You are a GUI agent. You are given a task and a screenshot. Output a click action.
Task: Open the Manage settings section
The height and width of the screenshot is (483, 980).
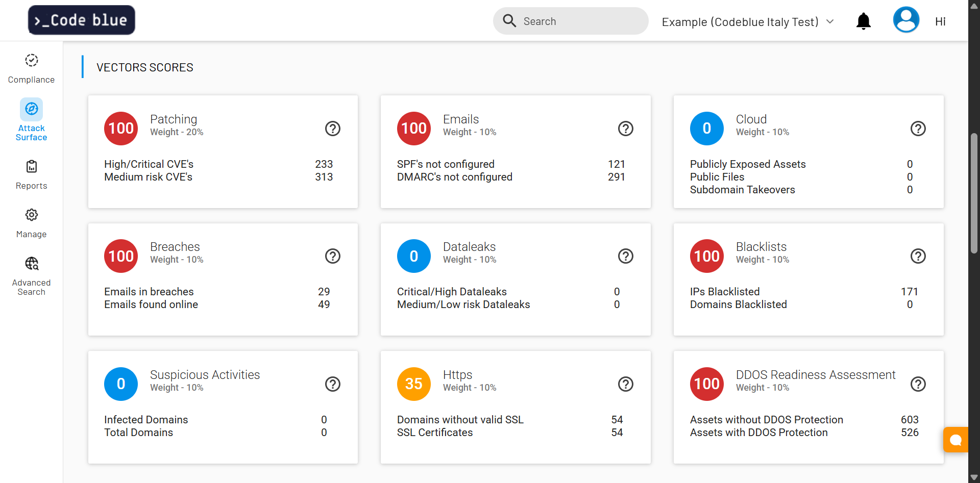click(x=31, y=223)
